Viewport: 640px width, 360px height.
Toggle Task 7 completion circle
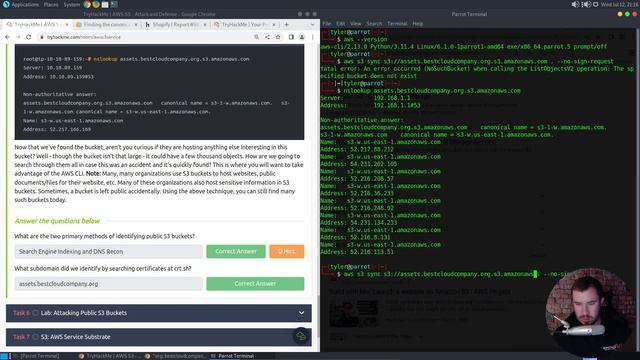point(36,337)
